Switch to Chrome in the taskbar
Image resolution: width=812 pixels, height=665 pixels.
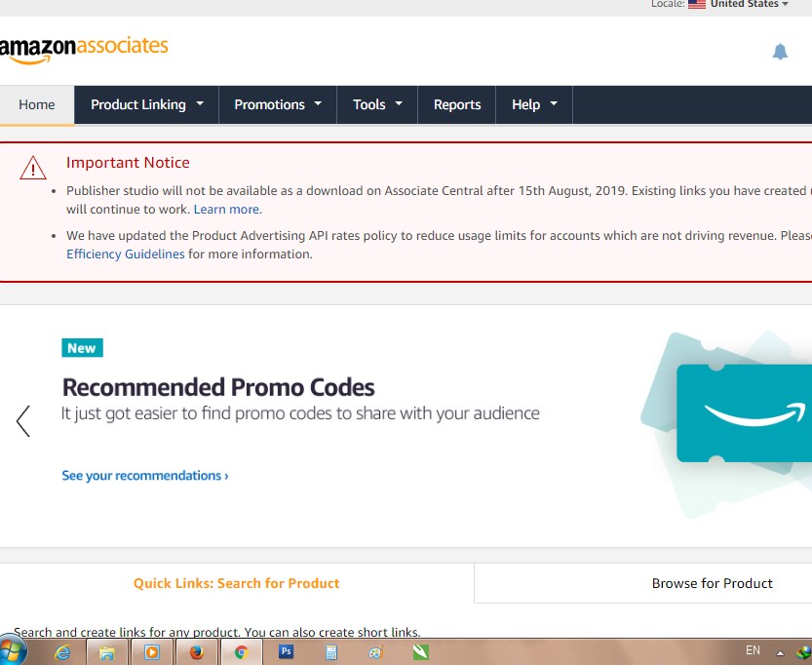click(242, 652)
